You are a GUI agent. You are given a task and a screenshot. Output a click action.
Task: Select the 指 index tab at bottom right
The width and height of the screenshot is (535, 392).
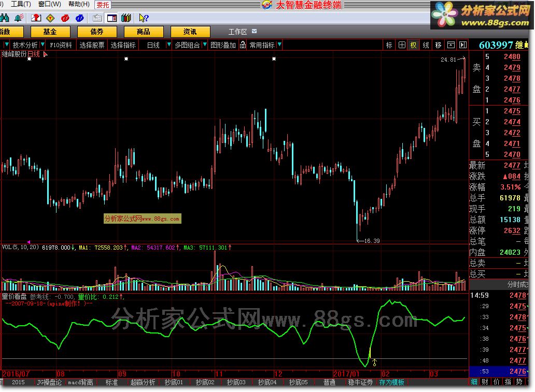click(x=508, y=382)
